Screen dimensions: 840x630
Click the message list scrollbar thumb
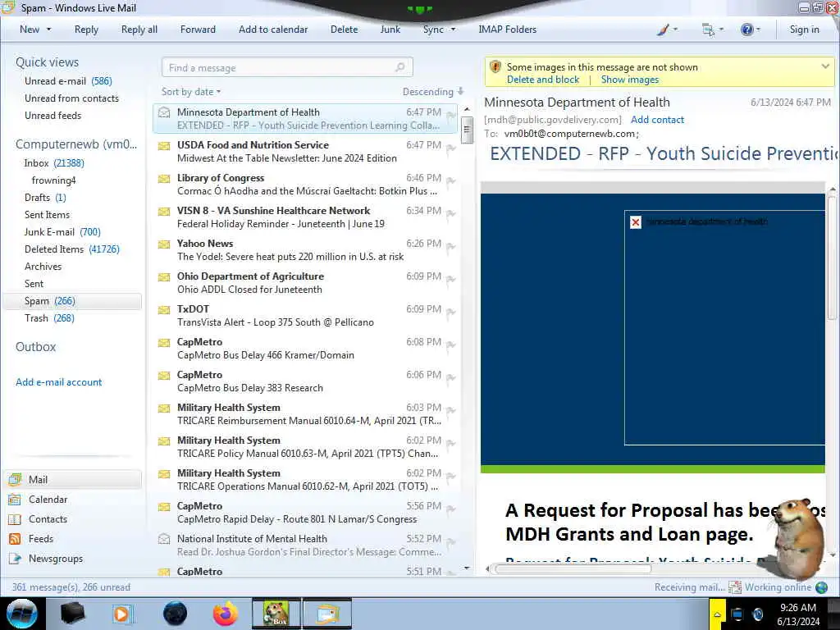click(x=467, y=130)
